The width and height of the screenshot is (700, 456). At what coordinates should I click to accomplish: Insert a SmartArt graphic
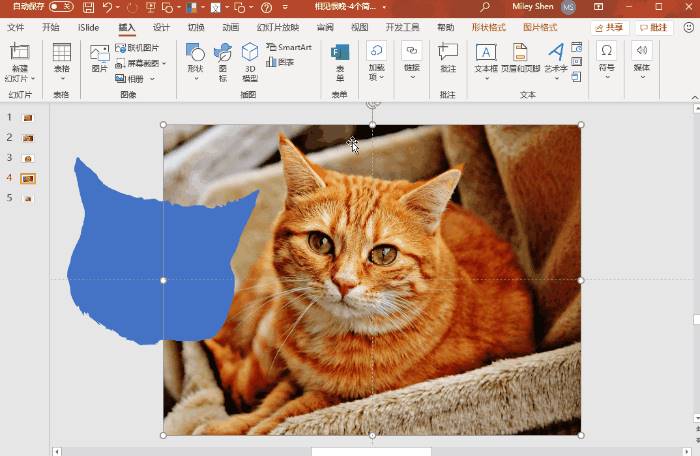click(x=288, y=47)
